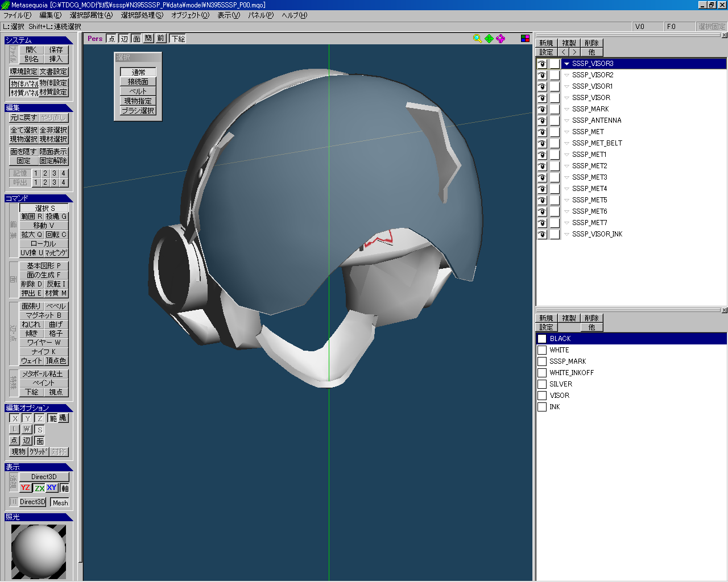Screen dimensions: 728x582
Task: Select the XY axis view button
Action: pos(52,488)
